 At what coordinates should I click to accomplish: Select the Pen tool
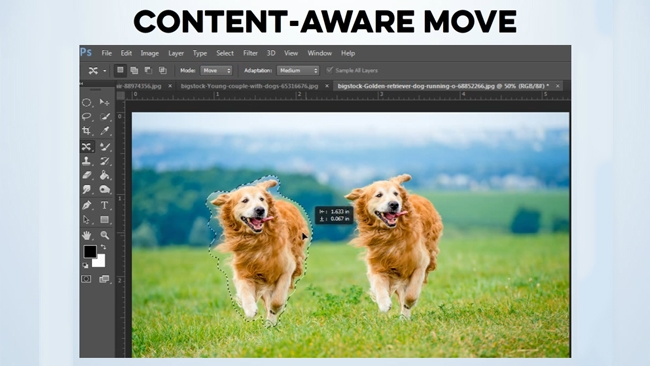tap(87, 205)
